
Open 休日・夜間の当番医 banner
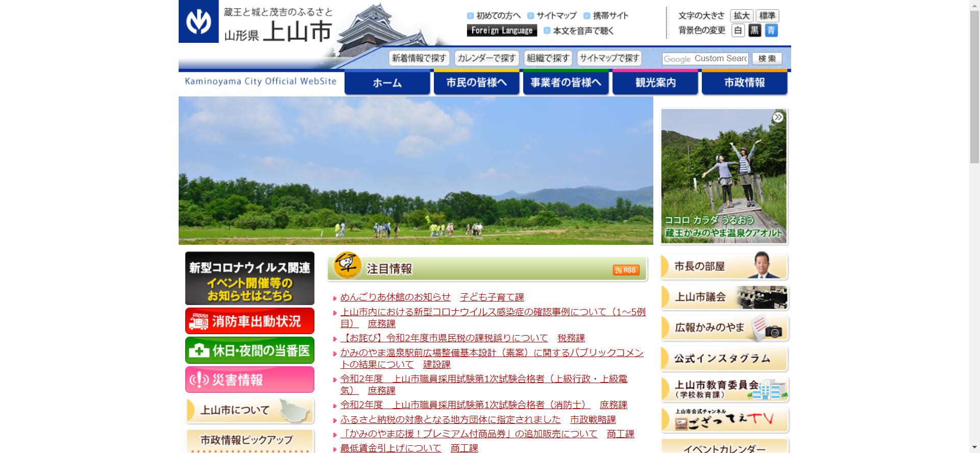click(x=250, y=350)
